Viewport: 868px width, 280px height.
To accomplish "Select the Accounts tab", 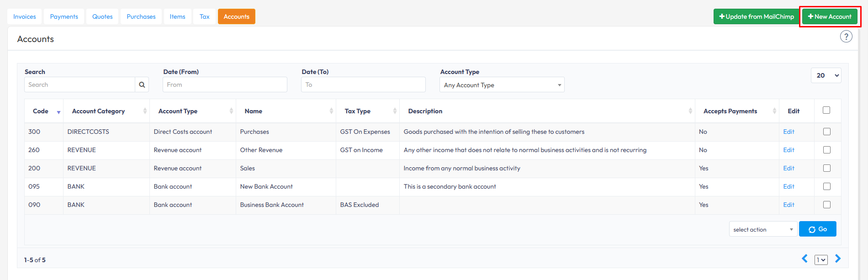I will click(237, 16).
